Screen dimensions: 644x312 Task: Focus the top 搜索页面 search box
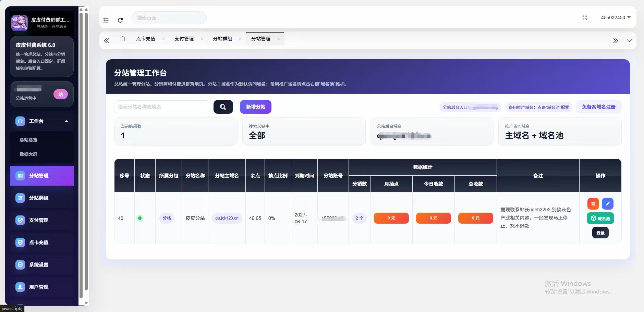[x=169, y=18]
